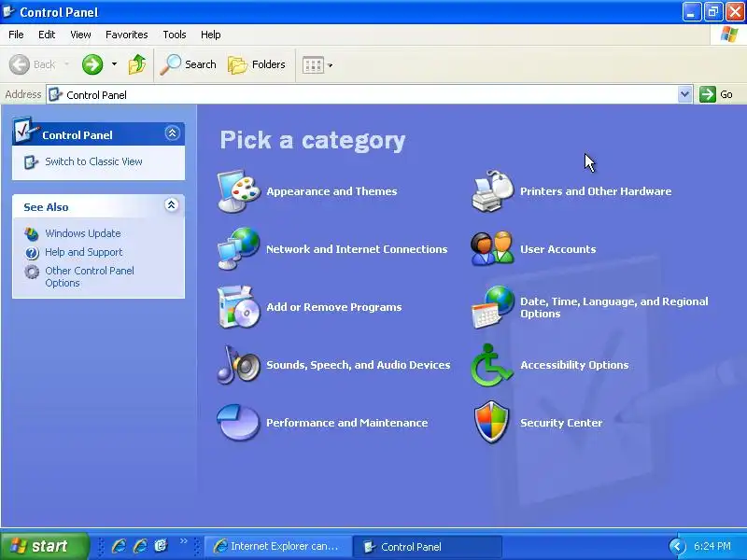Click Sounds, Speech, and Audio Devices text
Viewport: 747px width, 560px height.
click(x=359, y=365)
